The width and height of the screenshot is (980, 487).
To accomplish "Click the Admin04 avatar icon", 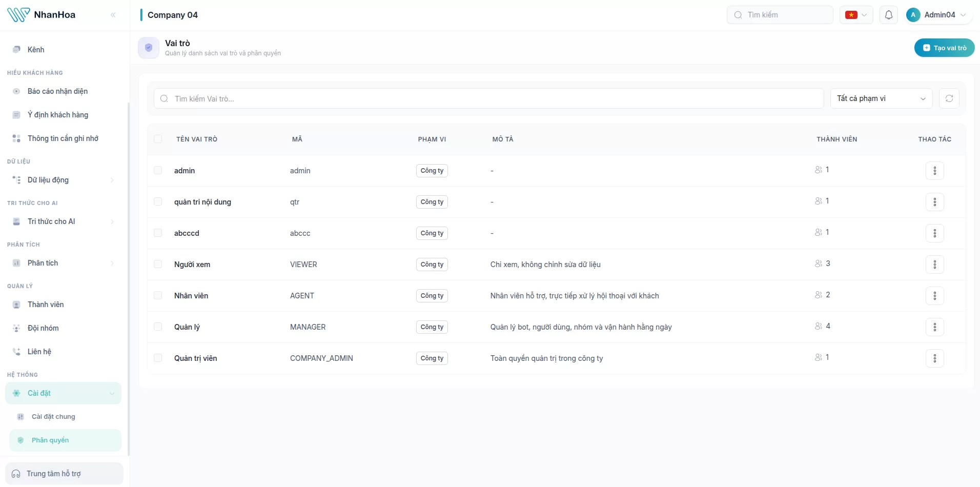I will click(913, 15).
